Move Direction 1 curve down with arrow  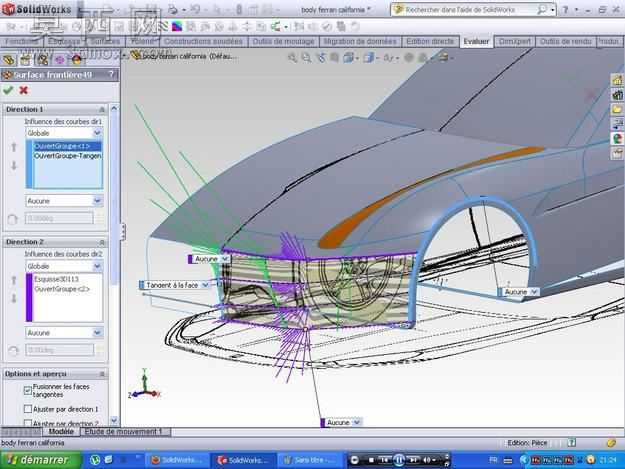14,165
